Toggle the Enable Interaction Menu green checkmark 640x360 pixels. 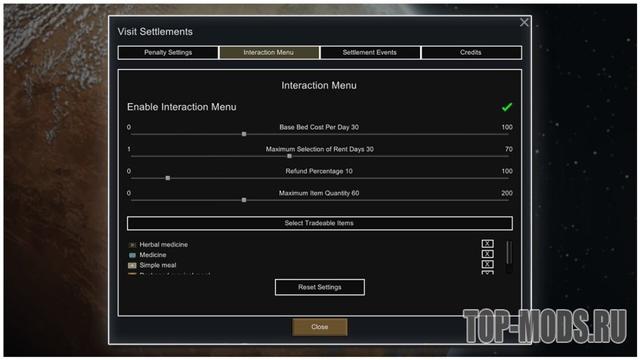(507, 107)
